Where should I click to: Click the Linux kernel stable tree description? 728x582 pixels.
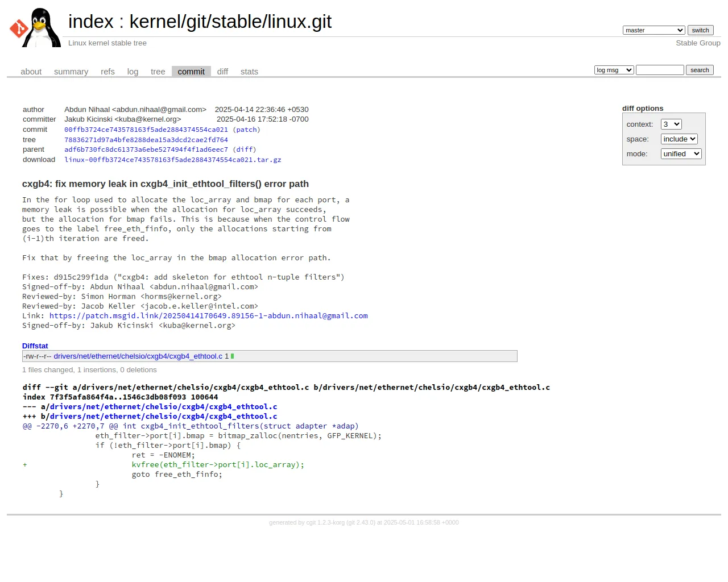click(107, 43)
